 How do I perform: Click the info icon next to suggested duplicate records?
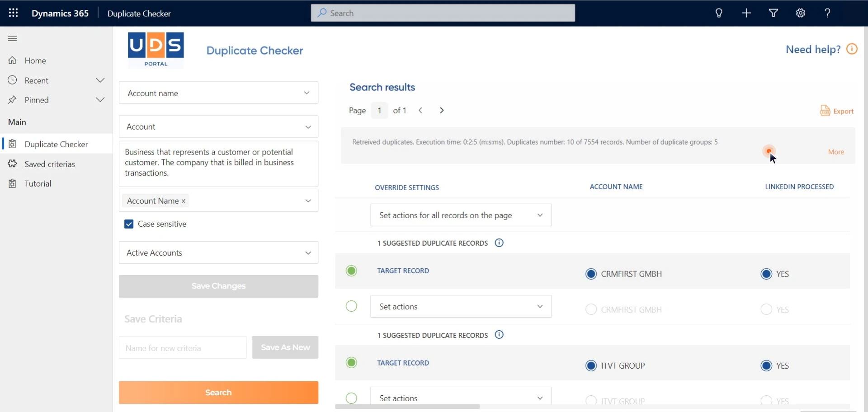point(499,243)
